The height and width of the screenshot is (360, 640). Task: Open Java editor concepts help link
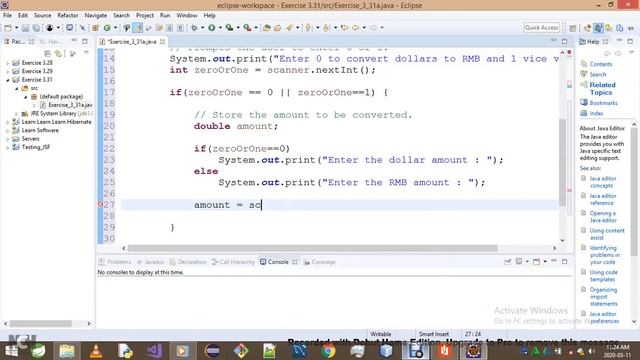tap(602, 182)
